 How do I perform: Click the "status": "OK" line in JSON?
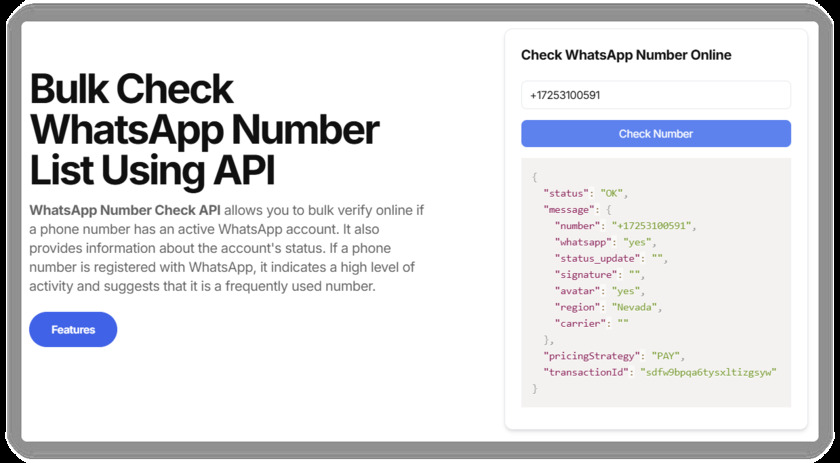point(586,193)
